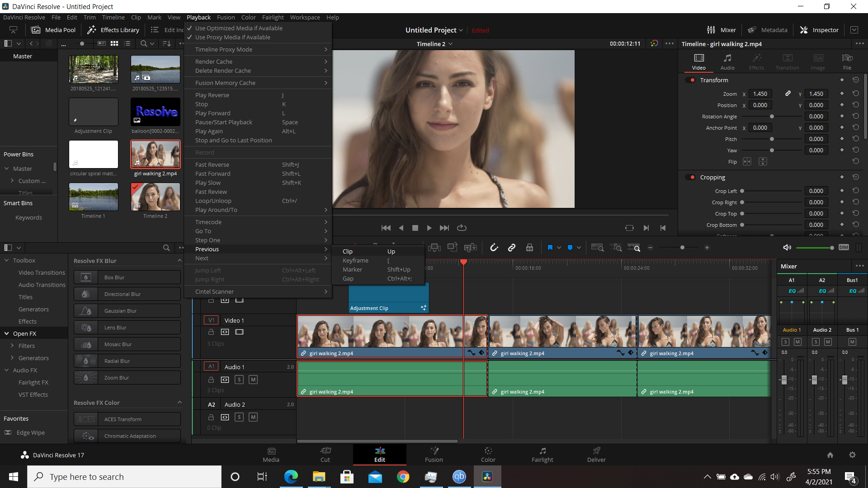Go to Project Manager home icon
The image size is (868, 488).
830,455
